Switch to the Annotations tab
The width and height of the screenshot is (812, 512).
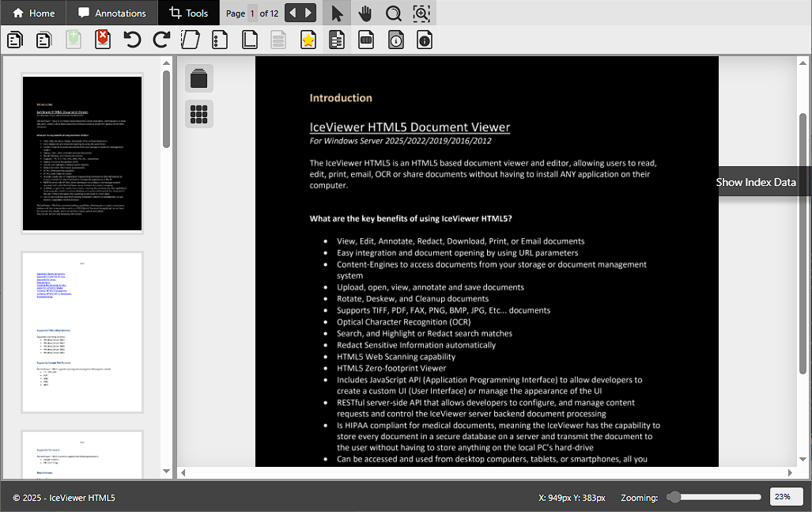coord(111,13)
